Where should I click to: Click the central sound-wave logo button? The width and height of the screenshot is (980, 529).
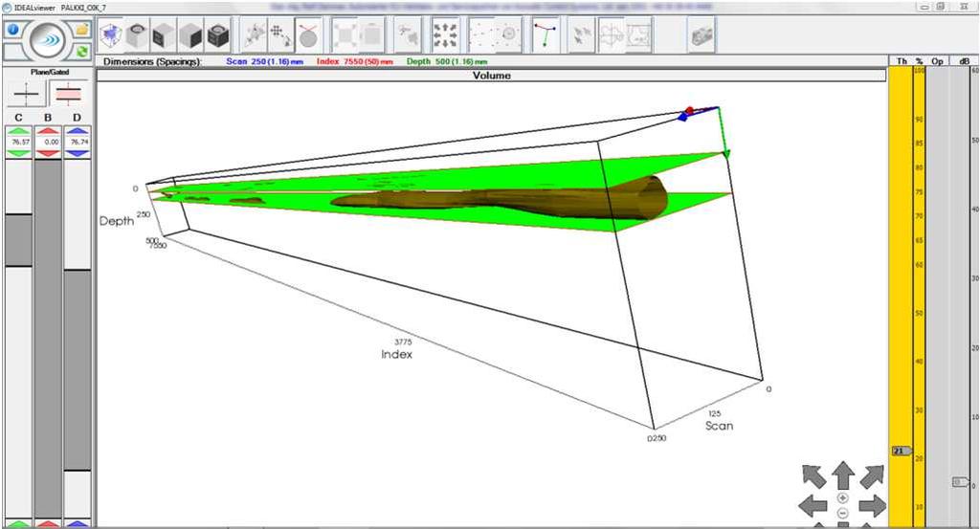[x=48, y=40]
